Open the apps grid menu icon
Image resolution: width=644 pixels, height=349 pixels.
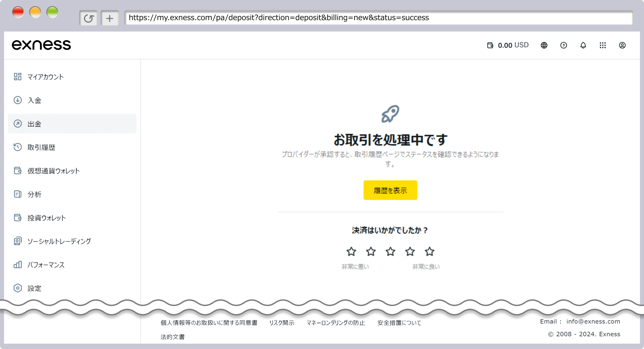[603, 45]
